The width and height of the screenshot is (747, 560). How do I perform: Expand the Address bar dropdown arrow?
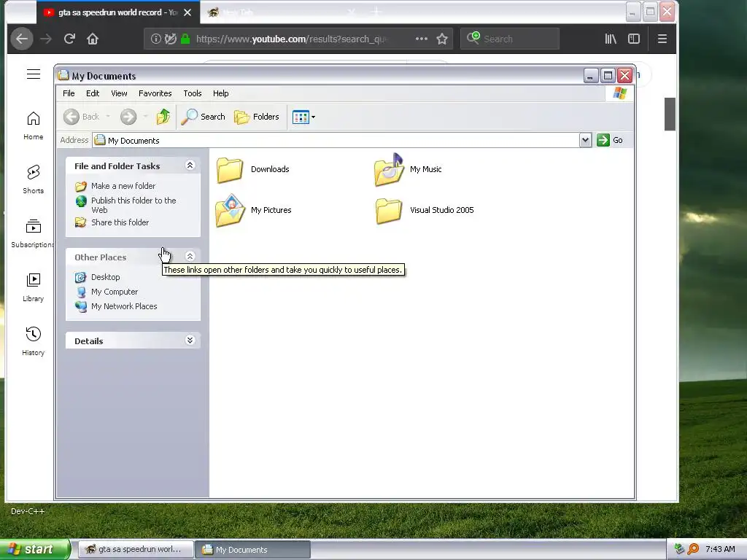click(x=586, y=140)
